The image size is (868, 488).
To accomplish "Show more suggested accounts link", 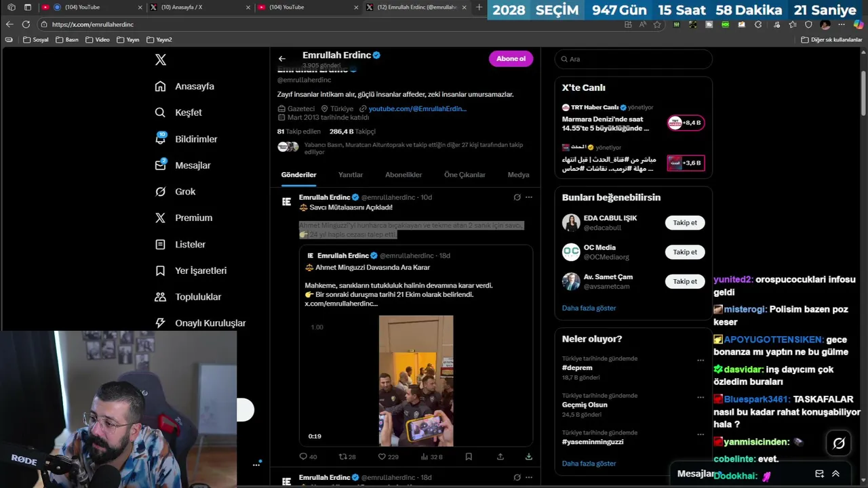I will point(589,308).
